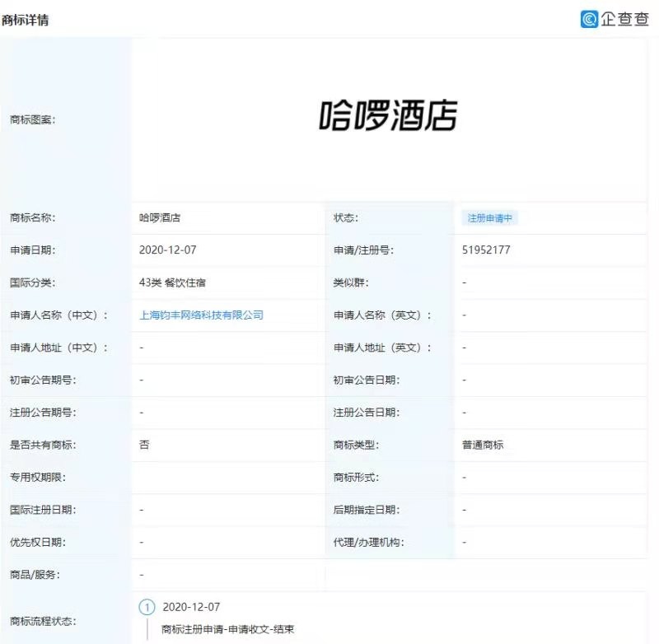Click the 初审公告期号 label
The image size is (659, 644).
[x=43, y=380]
